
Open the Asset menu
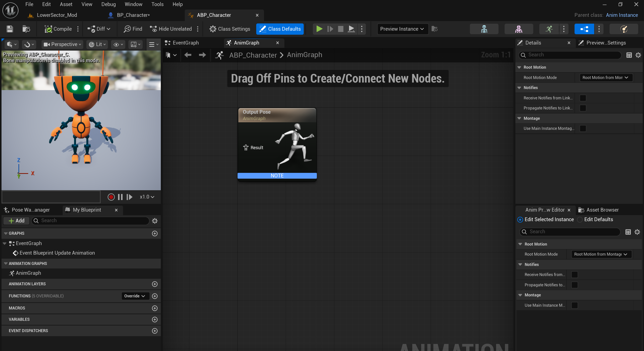click(x=66, y=4)
